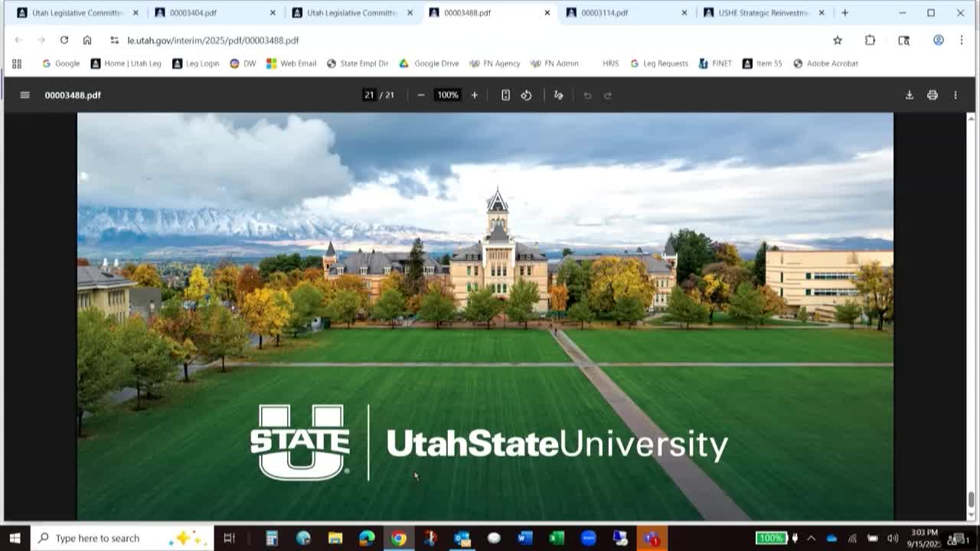Open Outlook from the taskbar
The width and height of the screenshot is (980, 551).
point(462,538)
